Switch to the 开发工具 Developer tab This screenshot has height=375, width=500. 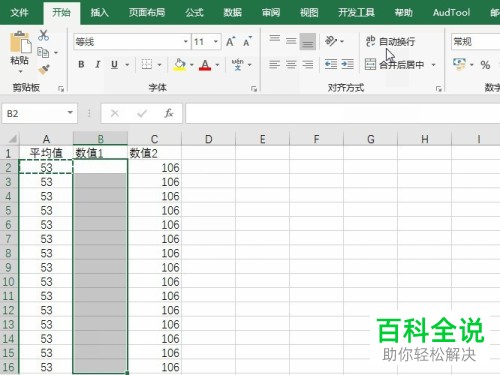(x=356, y=13)
